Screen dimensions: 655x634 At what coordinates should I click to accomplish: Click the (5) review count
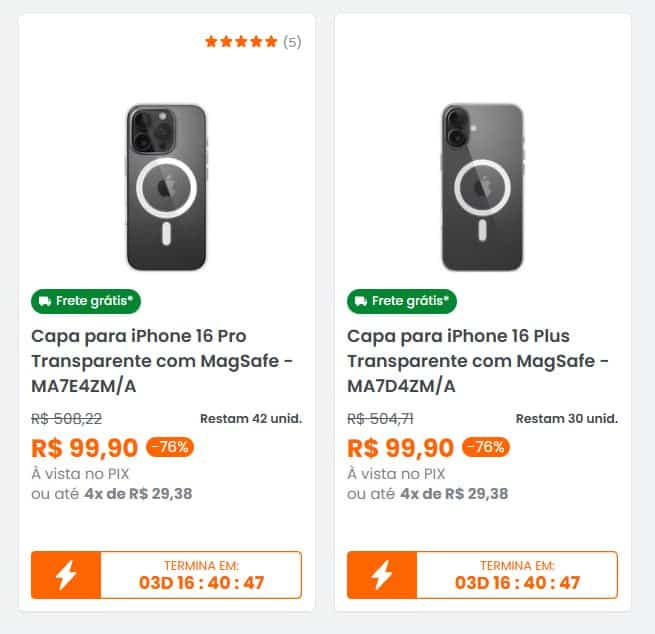292,42
